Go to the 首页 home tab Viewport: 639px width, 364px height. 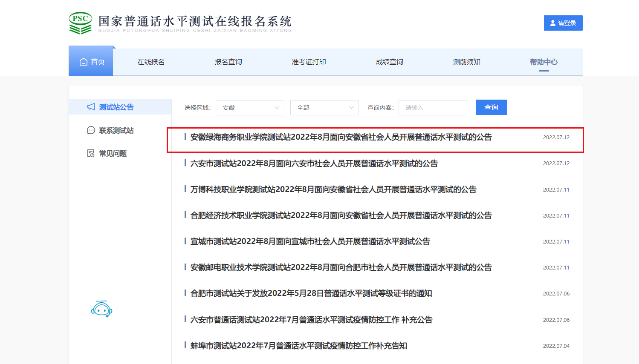point(91,62)
